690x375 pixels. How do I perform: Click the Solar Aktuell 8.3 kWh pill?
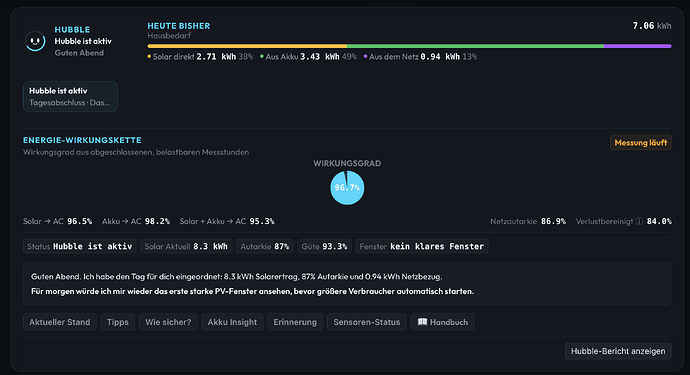tap(186, 246)
